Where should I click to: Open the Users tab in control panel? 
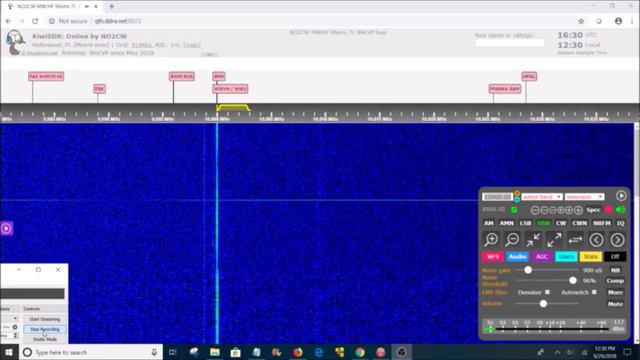click(566, 257)
